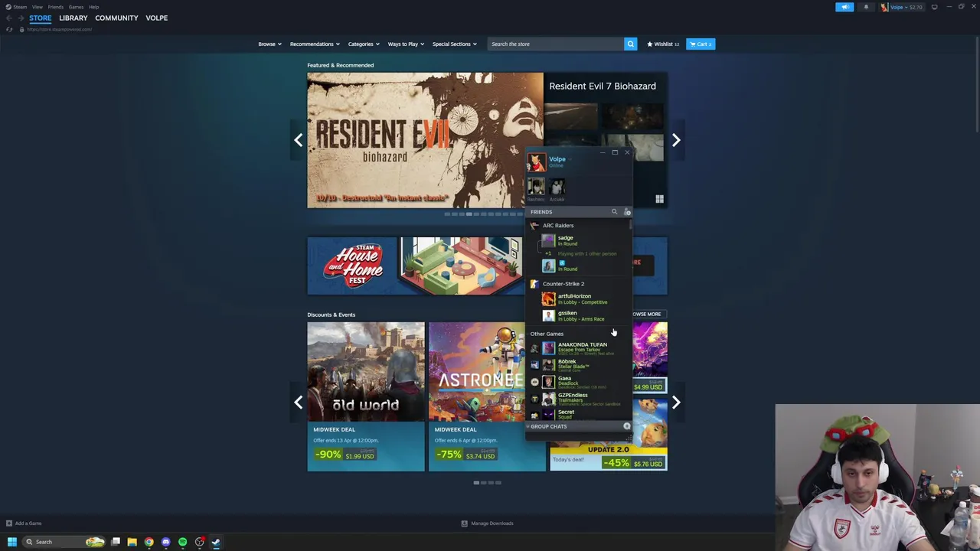Open the Cart
Viewport: 980px width, 551px height.
click(701, 44)
